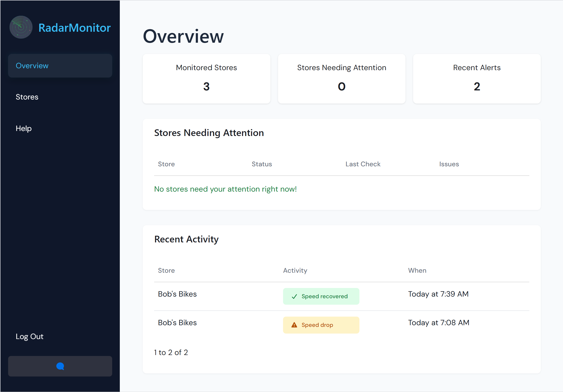Click the Monitored Stores summary card
The height and width of the screenshot is (392, 563).
tap(206, 79)
